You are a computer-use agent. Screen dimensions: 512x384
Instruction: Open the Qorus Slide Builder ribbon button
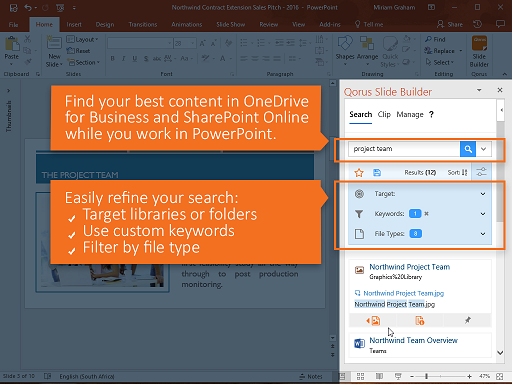(479, 52)
